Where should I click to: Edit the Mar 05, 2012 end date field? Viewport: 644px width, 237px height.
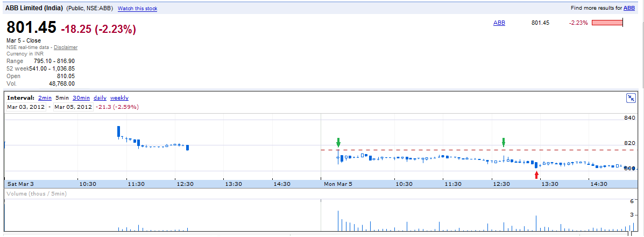(73, 107)
